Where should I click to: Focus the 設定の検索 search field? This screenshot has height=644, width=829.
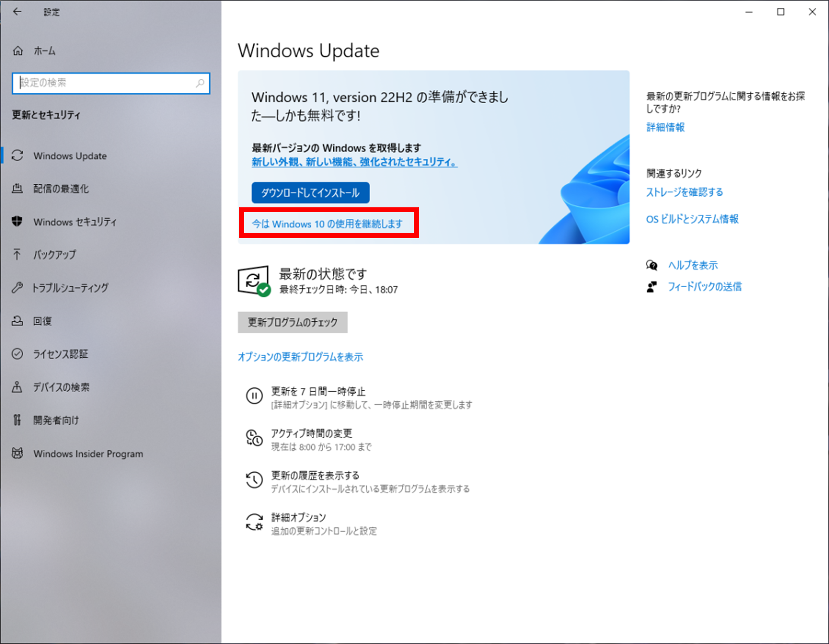(x=111, y=83)
